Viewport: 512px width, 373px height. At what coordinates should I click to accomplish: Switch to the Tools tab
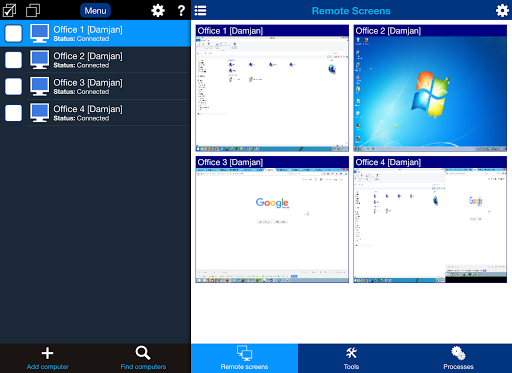351,358
